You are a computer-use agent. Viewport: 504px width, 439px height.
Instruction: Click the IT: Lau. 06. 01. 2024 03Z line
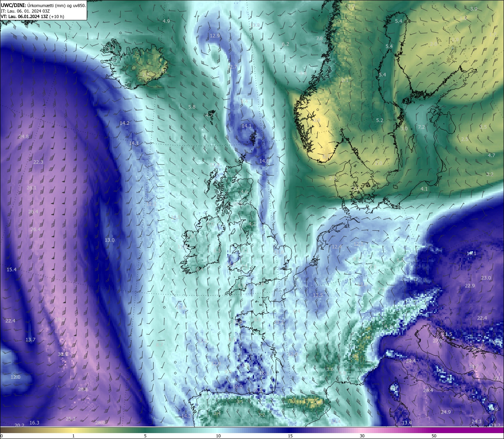25,11
